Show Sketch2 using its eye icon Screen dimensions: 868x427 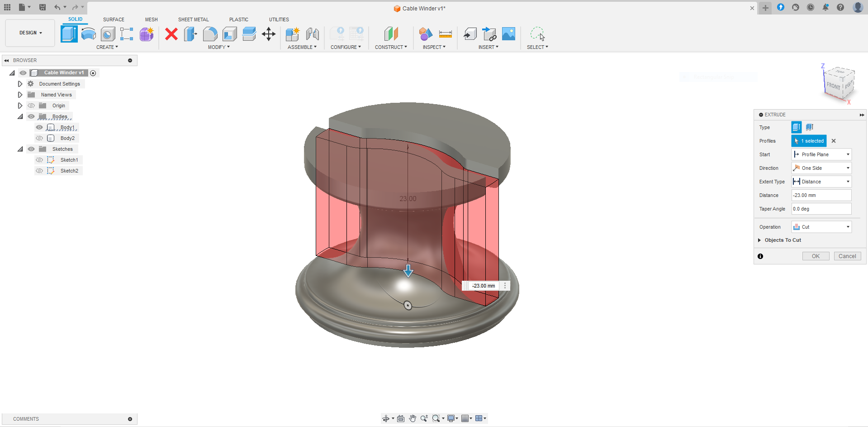tap(39, 171)
